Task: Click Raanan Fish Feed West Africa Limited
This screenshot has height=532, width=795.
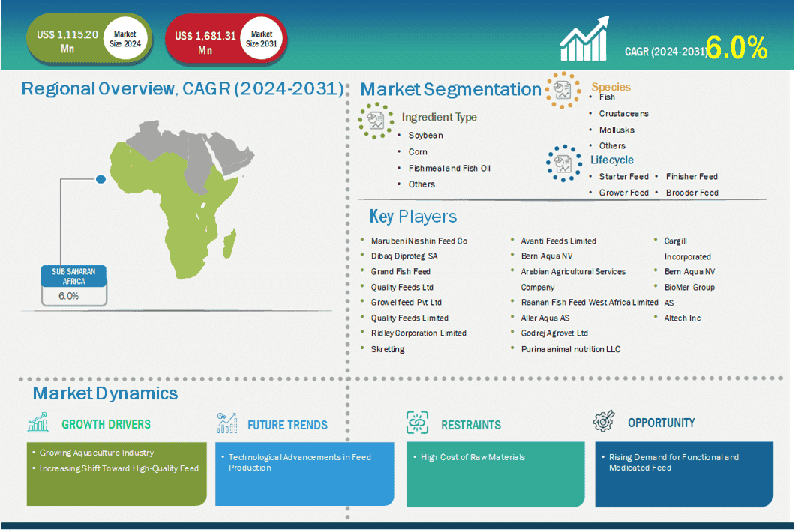Action: click(589, 303)
